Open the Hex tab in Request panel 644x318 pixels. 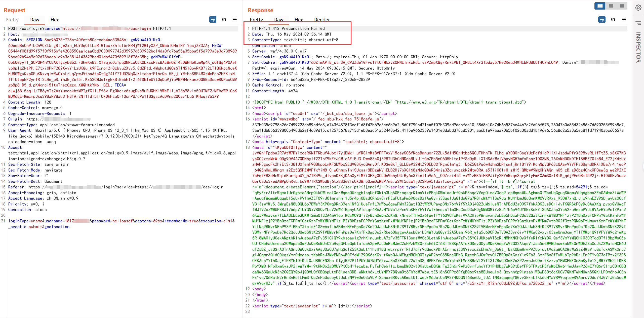[x=55, y=20]
